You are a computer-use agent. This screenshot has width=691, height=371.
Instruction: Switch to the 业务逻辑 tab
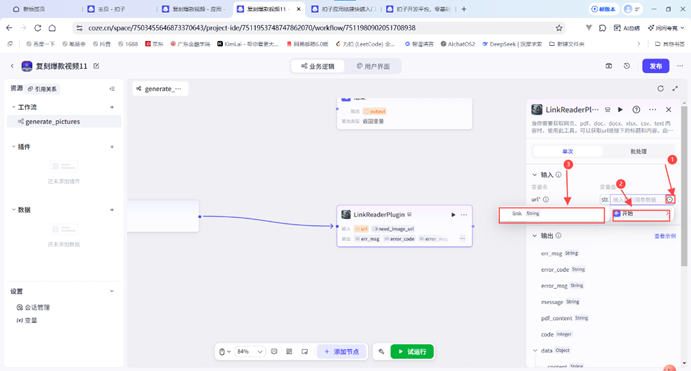click(317, 66)
